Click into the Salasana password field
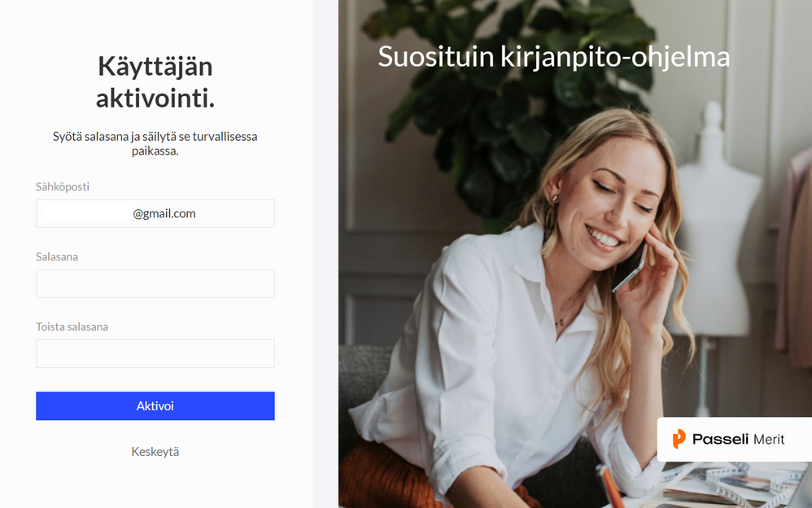Viewport: 812px width, 508px height. (x=155, y=283)
